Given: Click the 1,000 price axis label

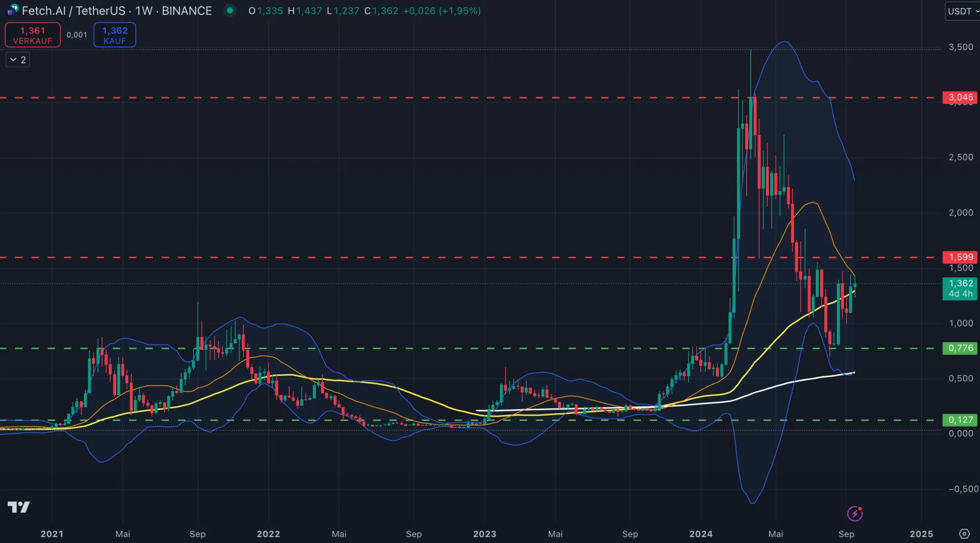Looking at the screenshot, I should (961, 323).
